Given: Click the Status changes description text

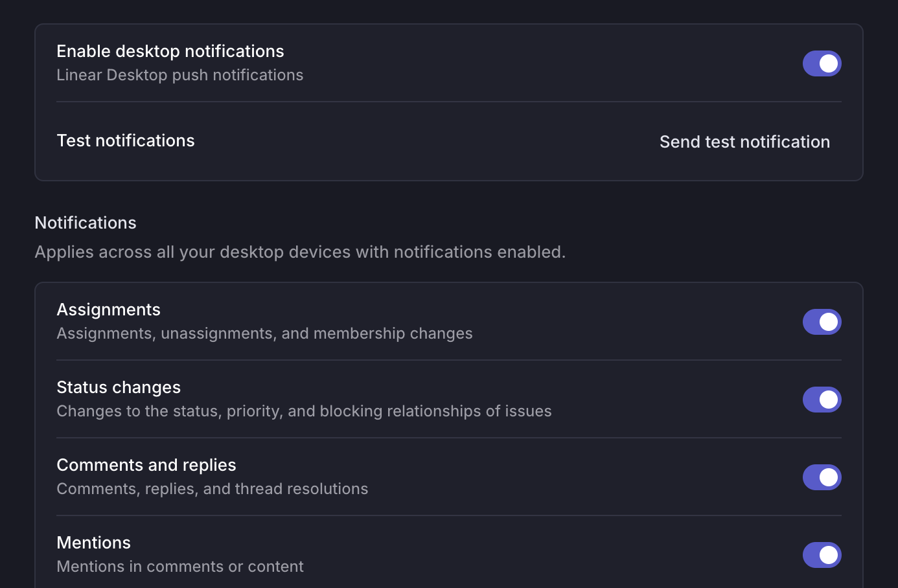Looking at the screenshot, I should pos(304,411).
